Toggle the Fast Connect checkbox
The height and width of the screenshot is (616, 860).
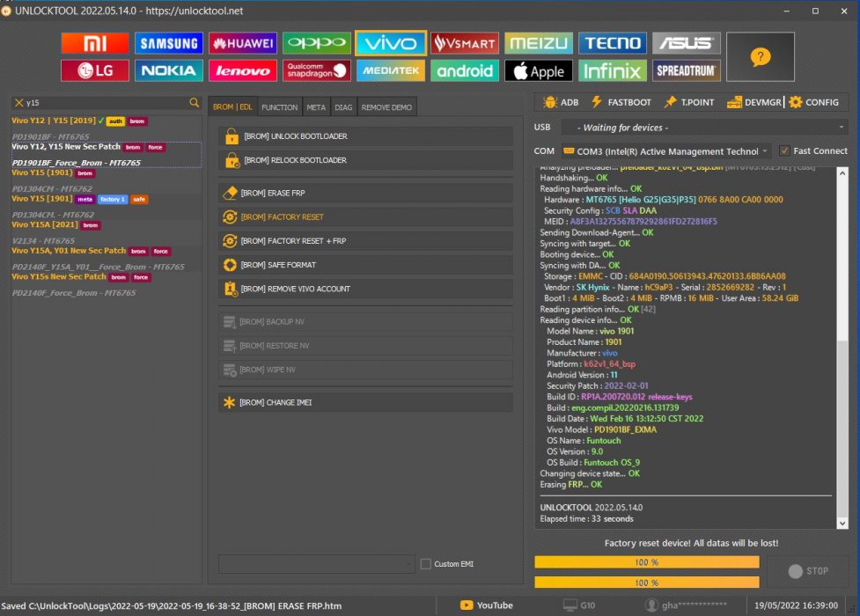point(784,150)
